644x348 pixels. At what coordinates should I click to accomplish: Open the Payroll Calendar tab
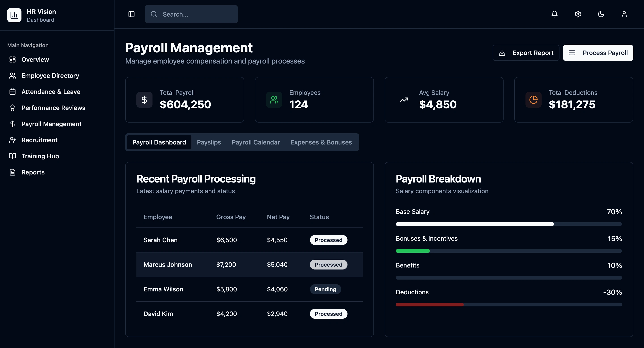pos(256,142)
